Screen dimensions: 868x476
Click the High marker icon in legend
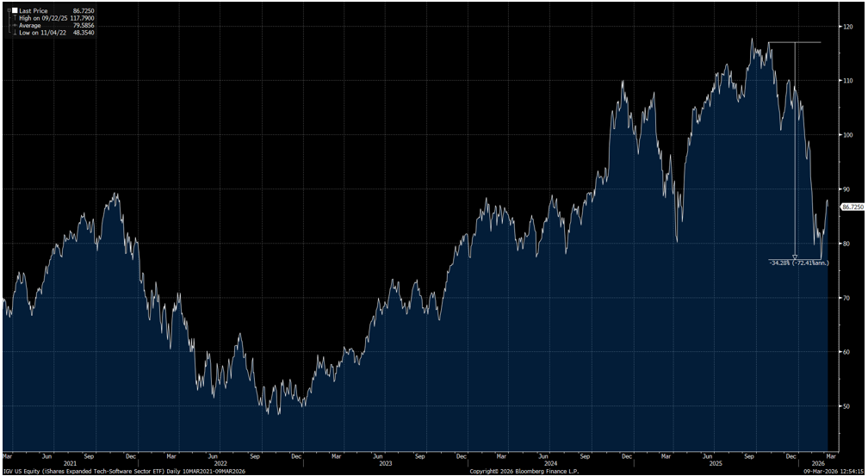click(14, 18)
